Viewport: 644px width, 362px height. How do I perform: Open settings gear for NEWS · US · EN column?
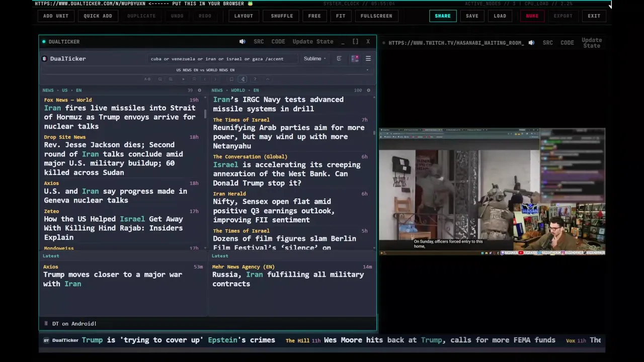pyautogui.click(x=199, y=90)
